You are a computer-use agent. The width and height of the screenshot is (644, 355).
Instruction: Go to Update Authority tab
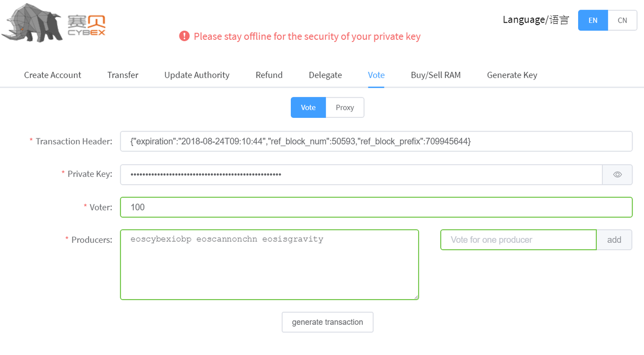point(197,75)
